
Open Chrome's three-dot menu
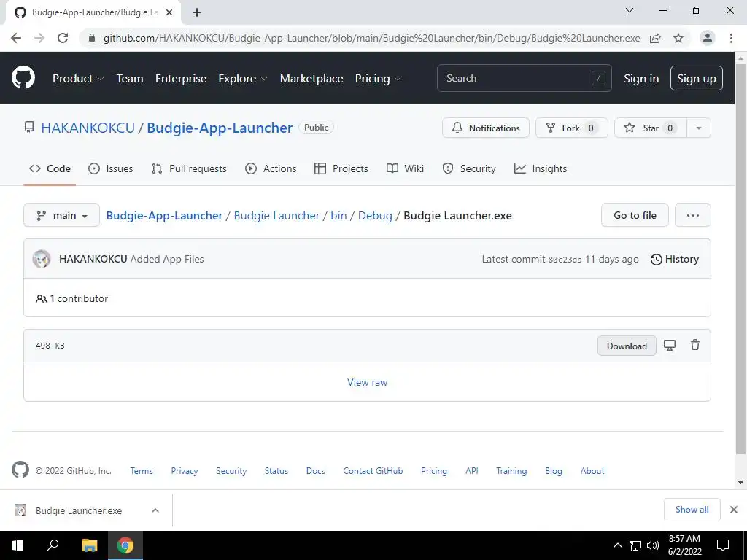pyautogui.click(x=731, y=38)
